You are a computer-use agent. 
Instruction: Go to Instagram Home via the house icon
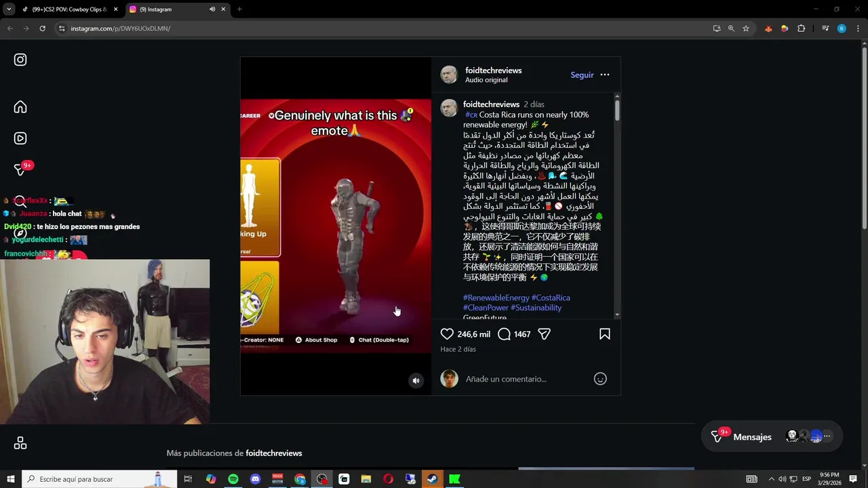(20, 107)
